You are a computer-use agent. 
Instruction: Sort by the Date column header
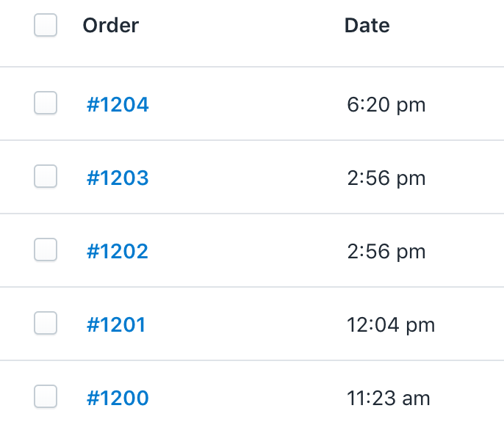click(367, 26)
